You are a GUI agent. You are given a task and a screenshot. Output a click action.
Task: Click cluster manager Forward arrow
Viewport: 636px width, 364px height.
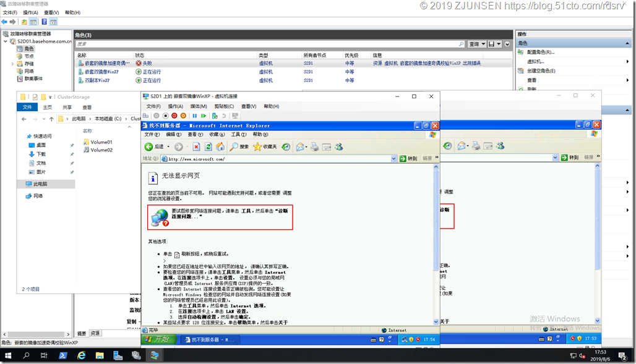click(x=12, y=22)
